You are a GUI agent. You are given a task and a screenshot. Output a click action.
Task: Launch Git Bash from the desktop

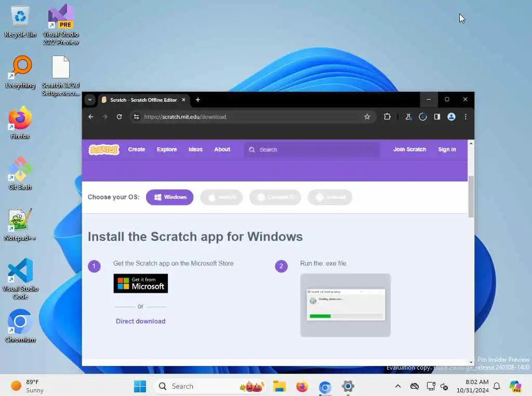[x=20, y=173]
